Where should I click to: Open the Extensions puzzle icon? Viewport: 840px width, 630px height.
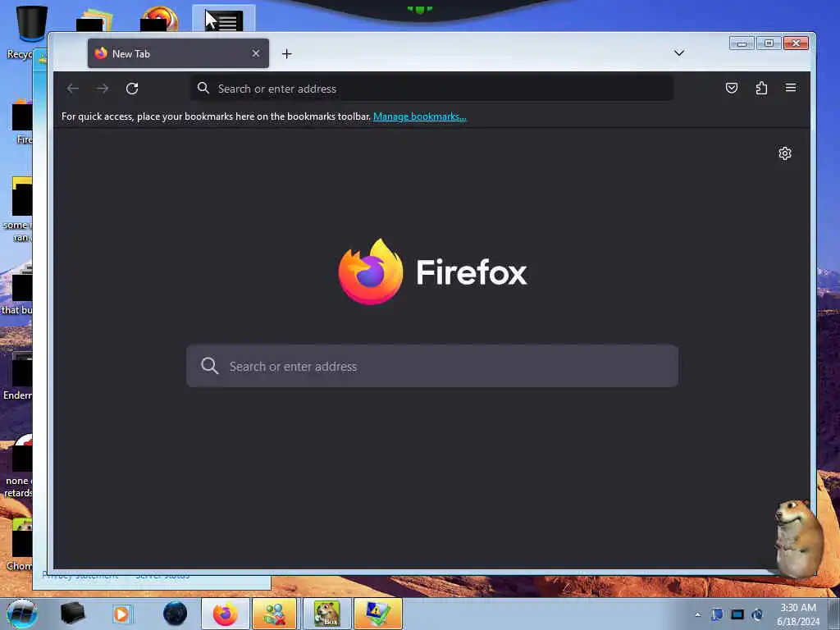tap(761, 88)
